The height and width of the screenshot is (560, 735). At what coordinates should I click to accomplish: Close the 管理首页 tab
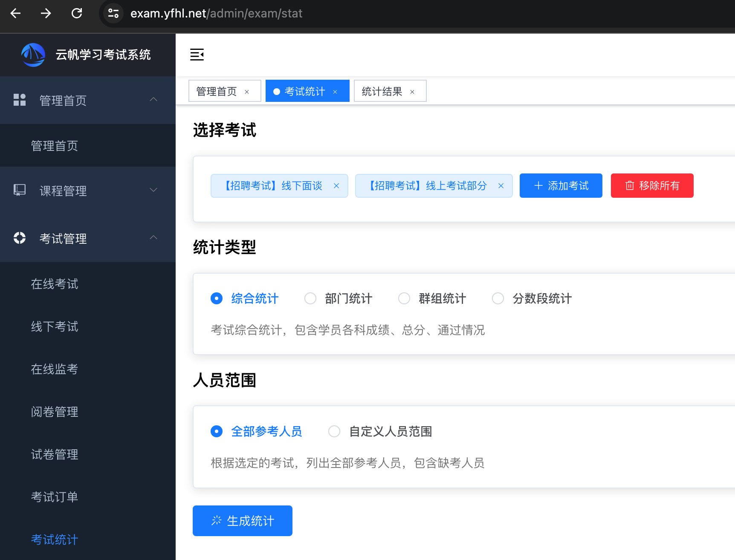point(247,92)
